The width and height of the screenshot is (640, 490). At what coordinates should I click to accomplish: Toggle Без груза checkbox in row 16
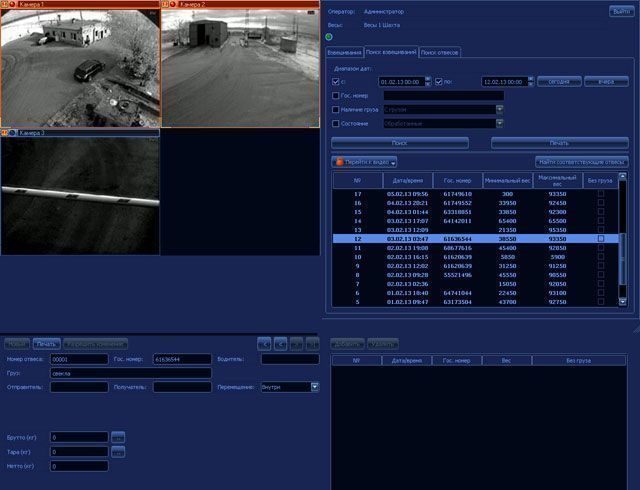click(x=600, y=203)
